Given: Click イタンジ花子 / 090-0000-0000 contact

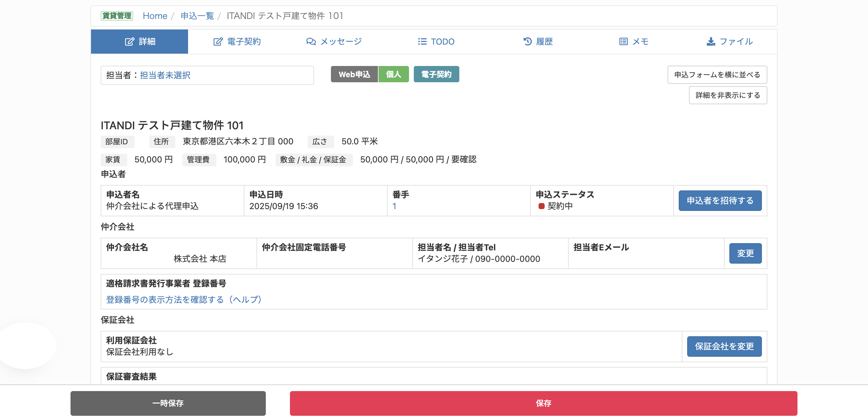Looking at the screenshot, I should click(x=479, y=259).
